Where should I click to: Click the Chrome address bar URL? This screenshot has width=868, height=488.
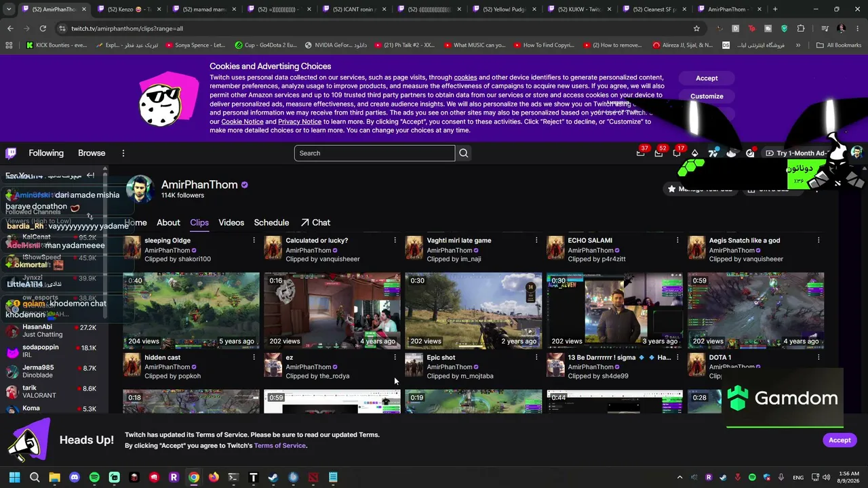127,28
